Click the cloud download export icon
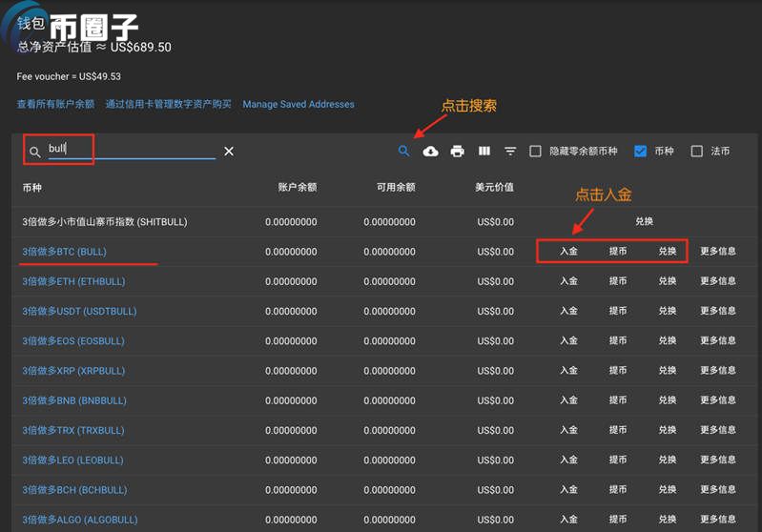 point(430,152)
